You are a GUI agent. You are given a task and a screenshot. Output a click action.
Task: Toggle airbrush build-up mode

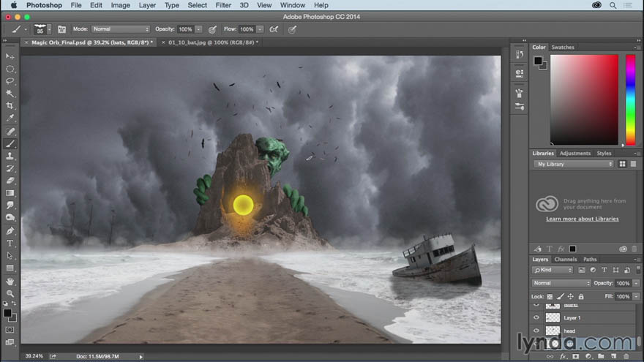274,29
